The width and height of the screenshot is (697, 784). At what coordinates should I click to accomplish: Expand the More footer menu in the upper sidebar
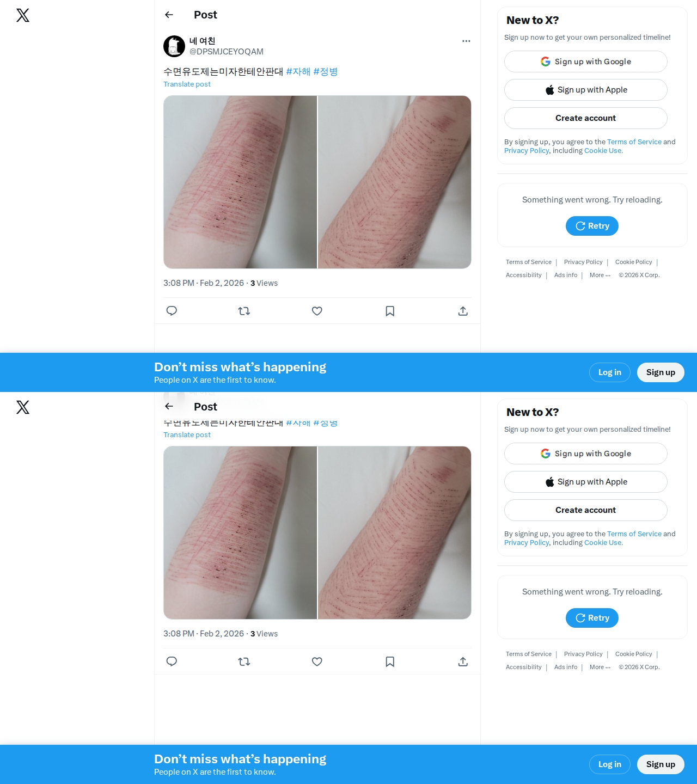pos(600,275)
